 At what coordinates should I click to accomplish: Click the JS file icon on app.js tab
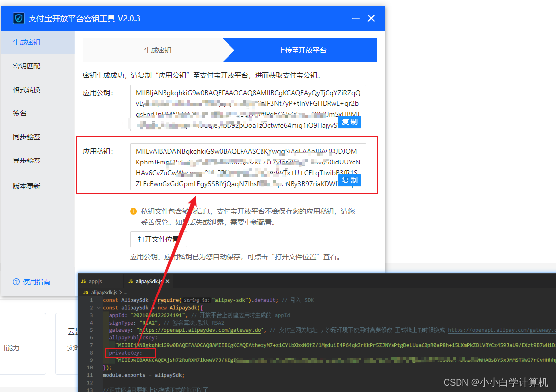click(84, 281)
